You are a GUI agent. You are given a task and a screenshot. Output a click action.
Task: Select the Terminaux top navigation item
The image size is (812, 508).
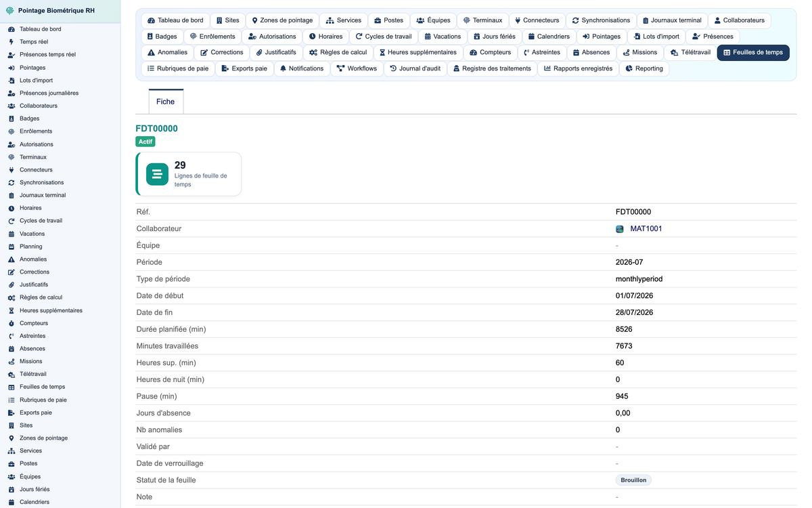[482, 20]
